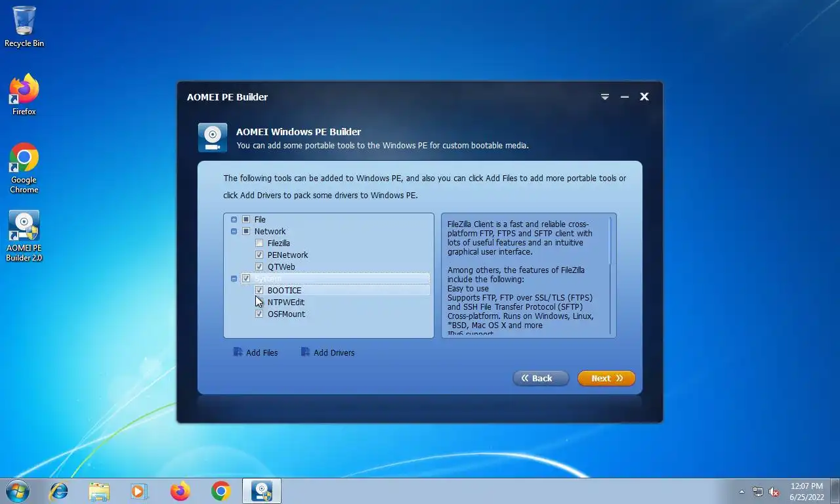Collapse the System tree node
The height and width of the screenshot is (504, 840).
coord(234,278)
